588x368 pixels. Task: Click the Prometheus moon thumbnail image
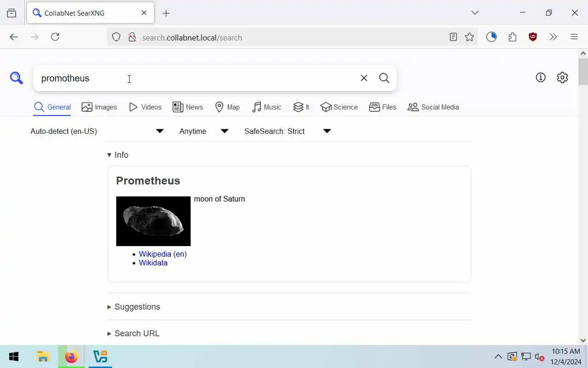[153, 221]
